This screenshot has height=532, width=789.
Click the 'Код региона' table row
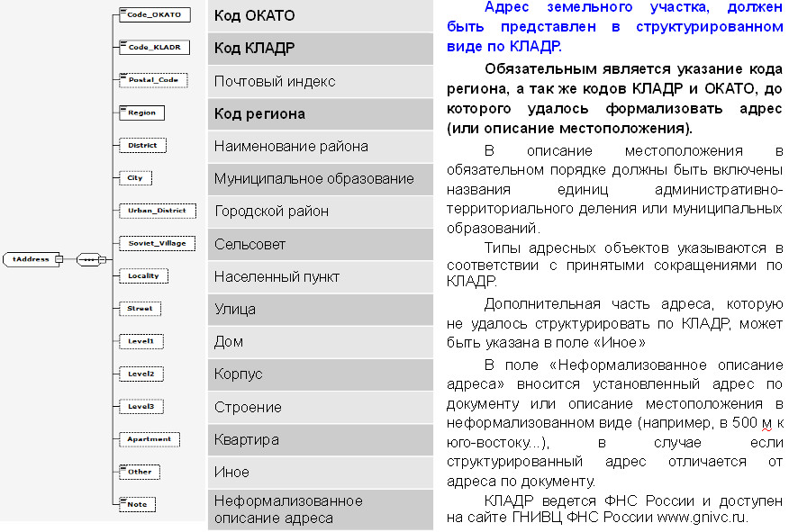321,113
